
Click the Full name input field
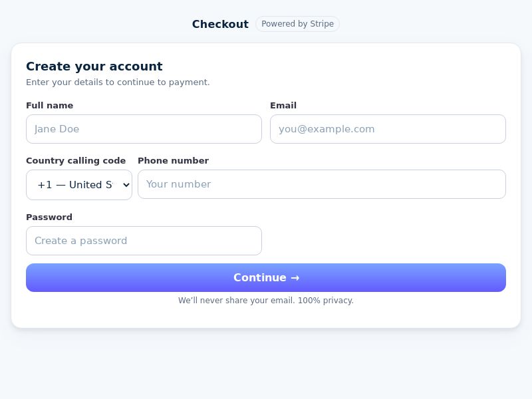coord(144,129)
